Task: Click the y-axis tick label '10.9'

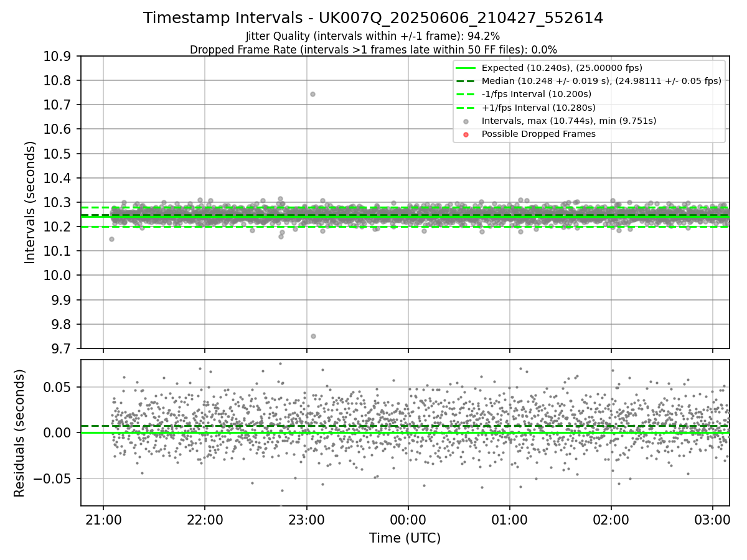Action: (x=59, y=57)
